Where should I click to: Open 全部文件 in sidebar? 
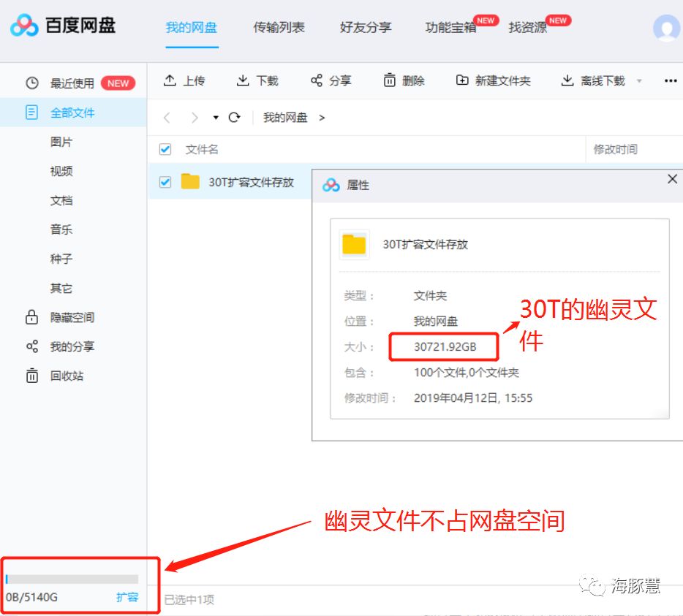click(x=72, y=113)
